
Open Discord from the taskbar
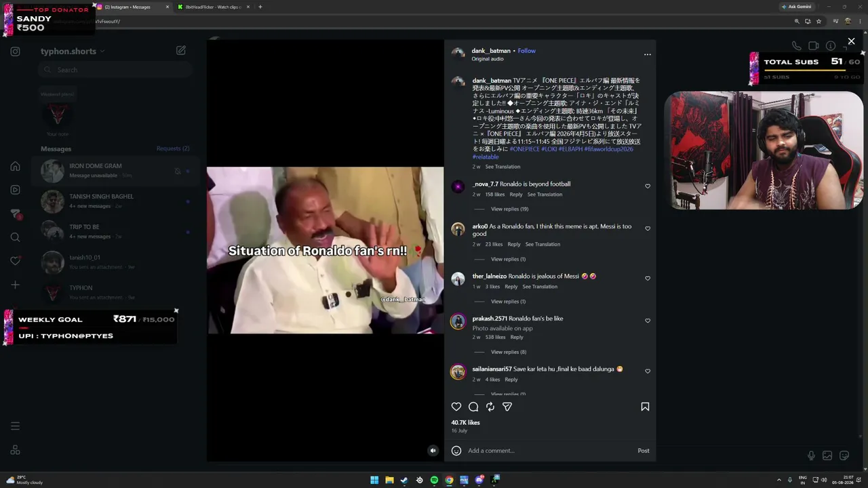pos(479,481)
